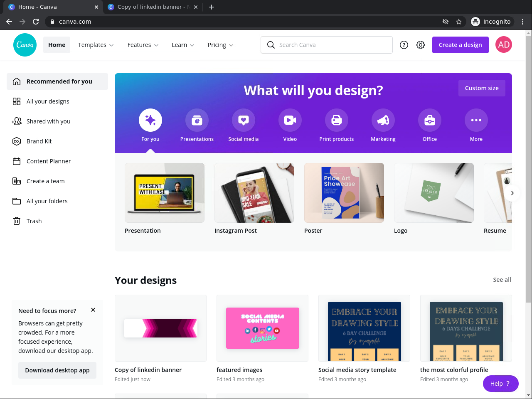
Task: Select the Video category icon
Action: tap(290, 120)
